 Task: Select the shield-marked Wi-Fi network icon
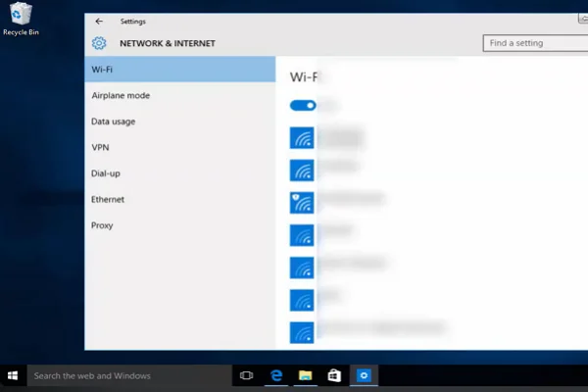[x=302, y=203]
